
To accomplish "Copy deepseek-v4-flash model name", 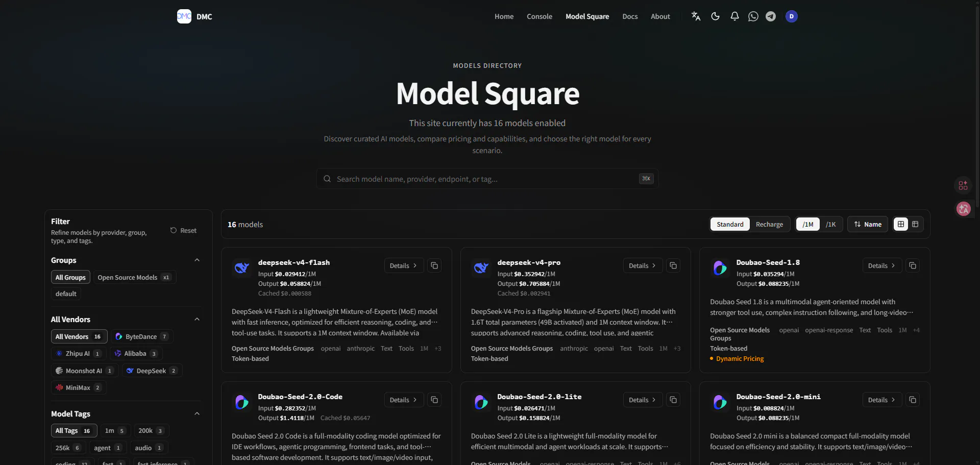I will pyautogui.click(x=434, y=265).
